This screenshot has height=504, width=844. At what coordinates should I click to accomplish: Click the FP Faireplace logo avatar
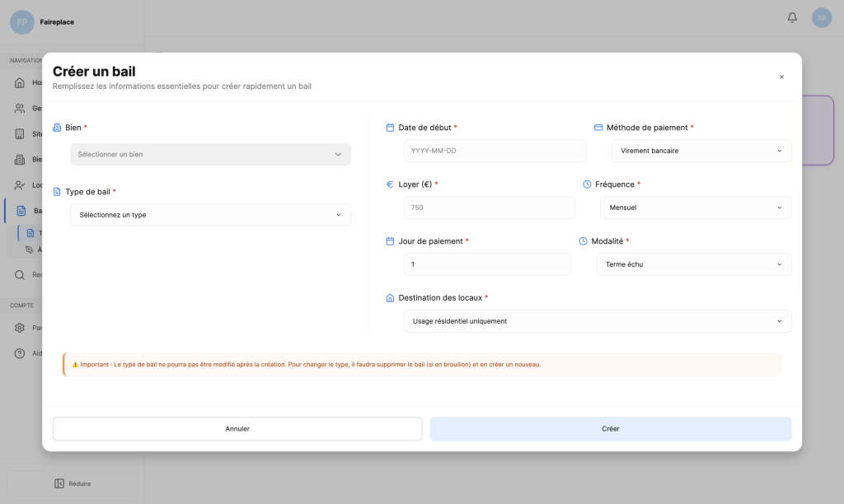(x=22, y=22)
